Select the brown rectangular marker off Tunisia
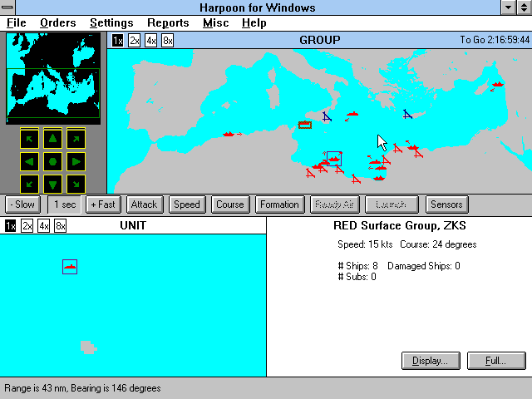 pyautogui.click(x=305, y=126)
